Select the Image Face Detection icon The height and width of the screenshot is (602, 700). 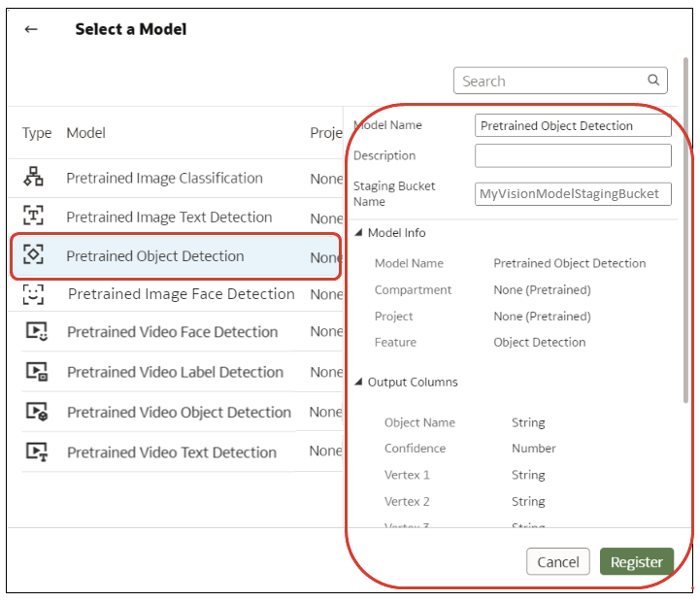34,294
